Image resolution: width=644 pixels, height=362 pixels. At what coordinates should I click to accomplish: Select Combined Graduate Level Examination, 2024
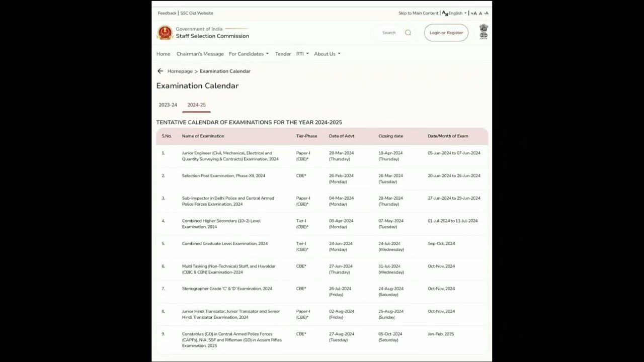click(225, 243)
